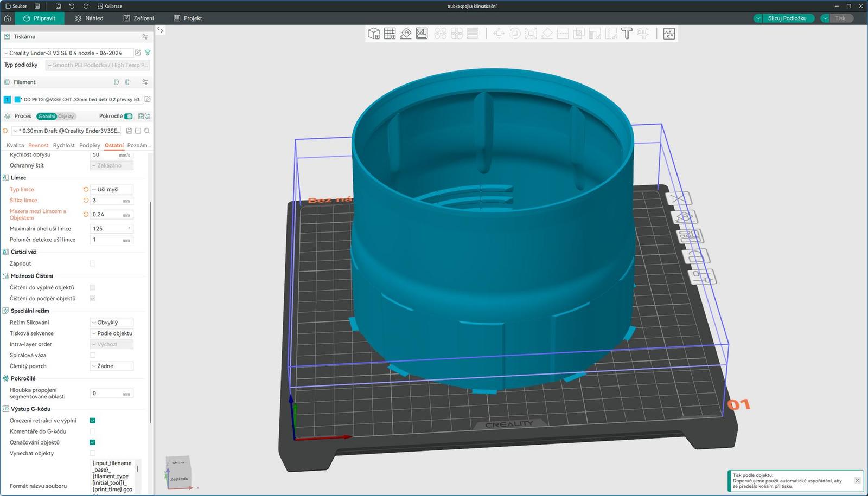Select the lay on face tool
The width and height of the screenshot is (868, 496).
point(547,34)
